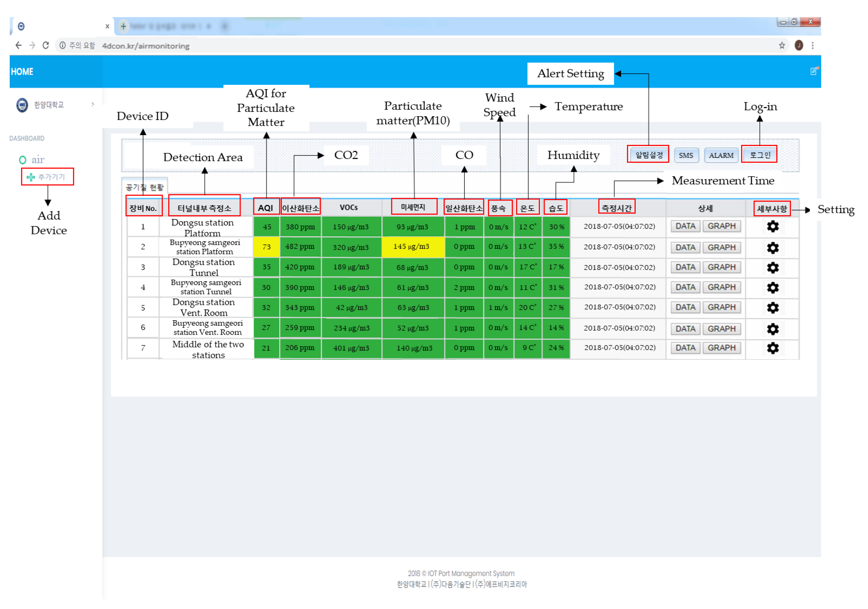
Task: Click HOME in the top menu
Action: click(22, 72)
